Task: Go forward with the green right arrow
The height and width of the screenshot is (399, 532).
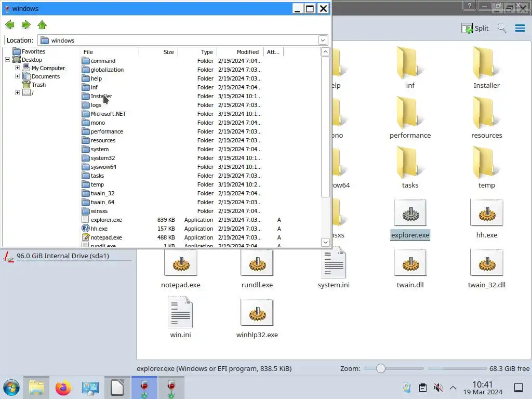Action: tap(26, 24)
